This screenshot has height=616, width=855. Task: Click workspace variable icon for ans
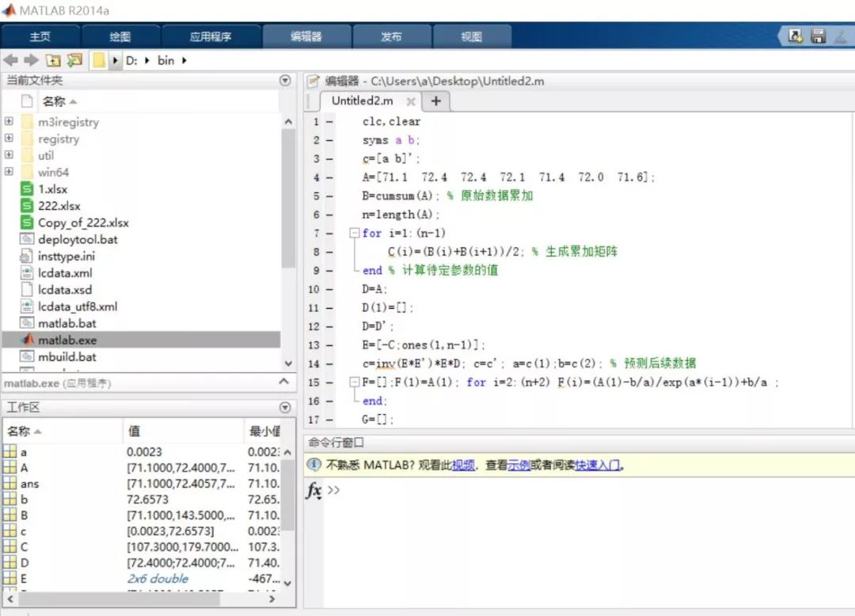9,483
